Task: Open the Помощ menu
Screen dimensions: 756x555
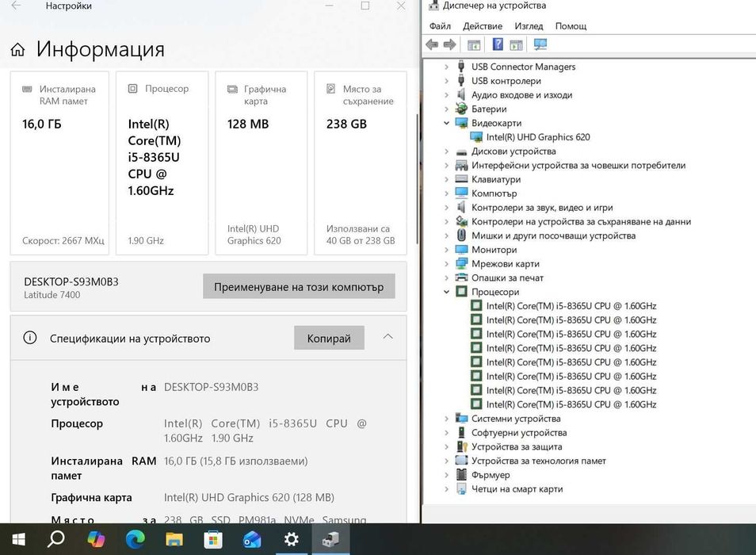Action: [571, 26]
